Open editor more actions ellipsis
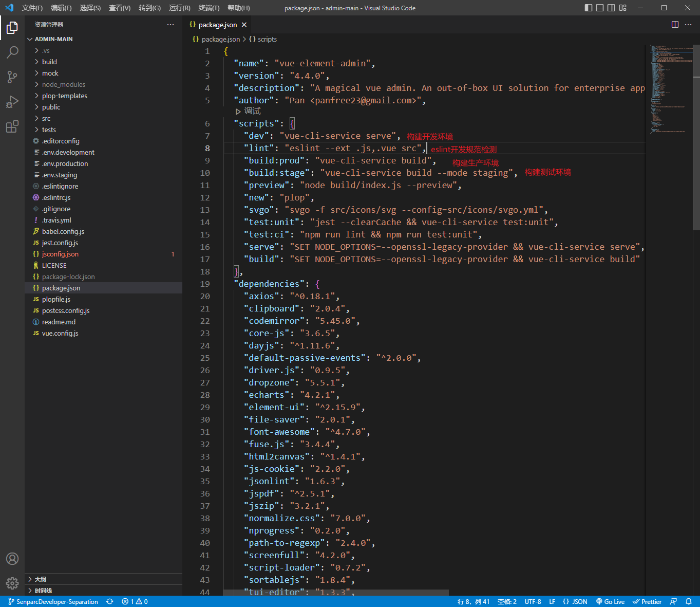 (x=688, y=25)
